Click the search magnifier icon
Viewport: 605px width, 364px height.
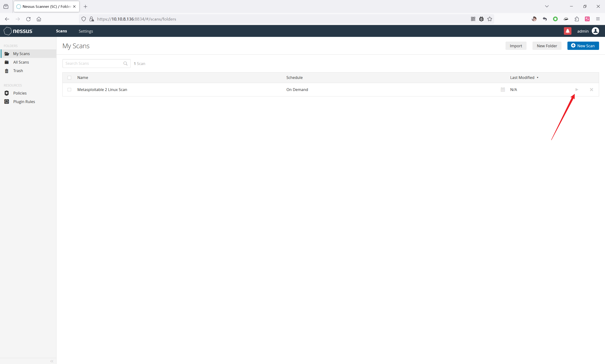click(x=125, y=64)
